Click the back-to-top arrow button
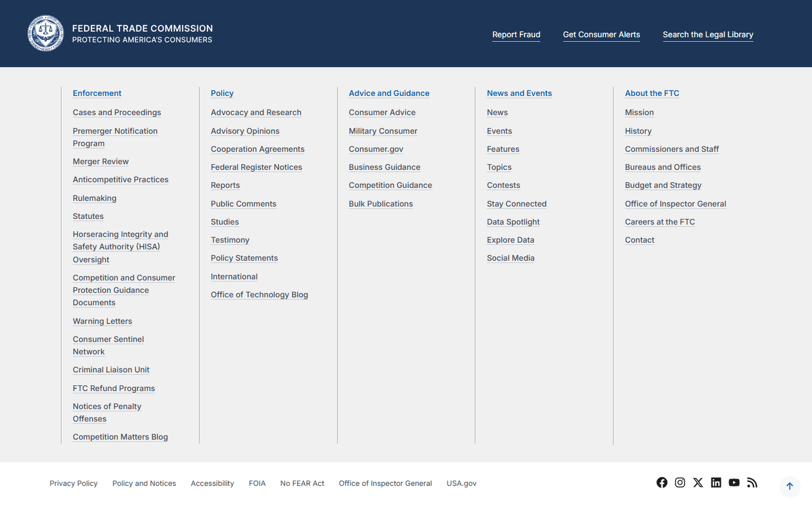The width and height of the screenshot is (812, 509). pos(789,486)
